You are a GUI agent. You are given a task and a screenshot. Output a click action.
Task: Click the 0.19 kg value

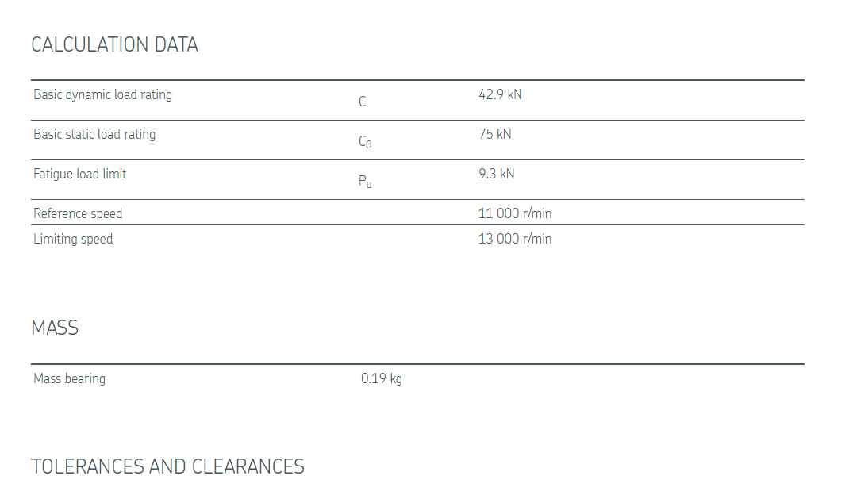tap(382, 378)
